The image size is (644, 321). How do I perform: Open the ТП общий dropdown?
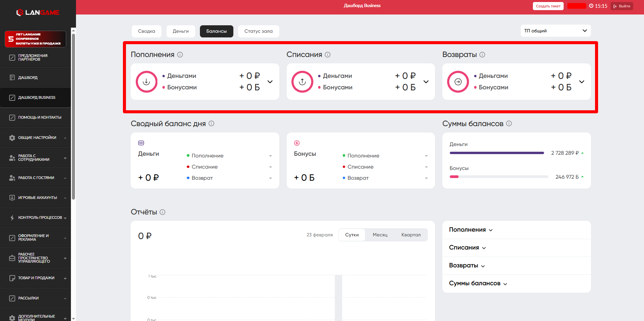coord(556,31)
